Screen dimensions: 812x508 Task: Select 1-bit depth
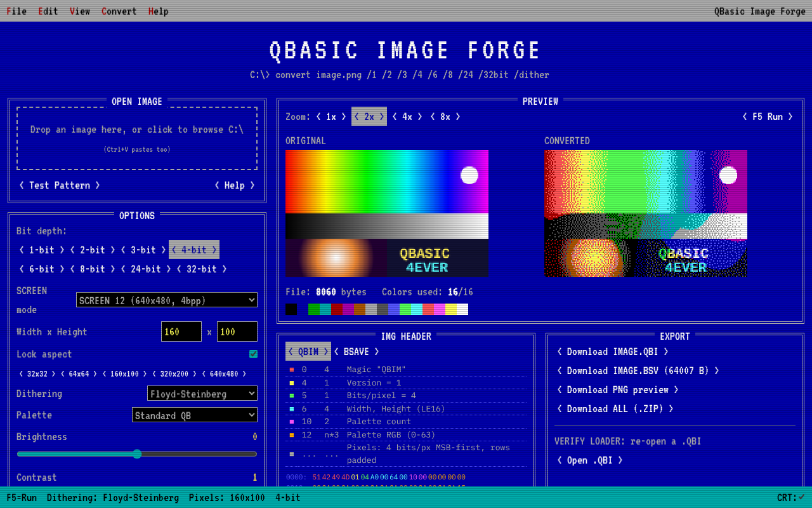pyautogui.click(x=42, y=250)
